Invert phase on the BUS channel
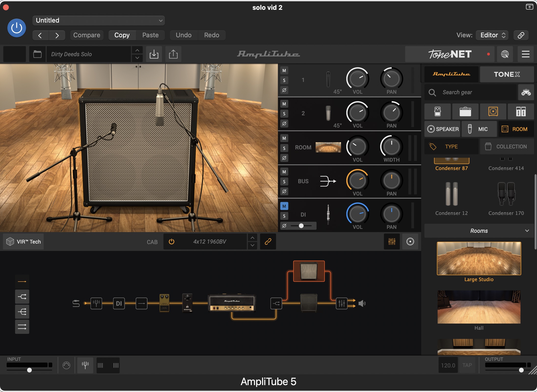 click(x=284, y=191)
